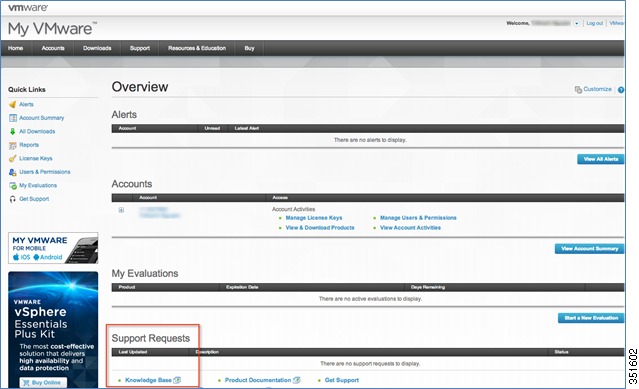639x389 pixels.
Task: Open the Resources & Education menu tab
Action: pos(197,48)
